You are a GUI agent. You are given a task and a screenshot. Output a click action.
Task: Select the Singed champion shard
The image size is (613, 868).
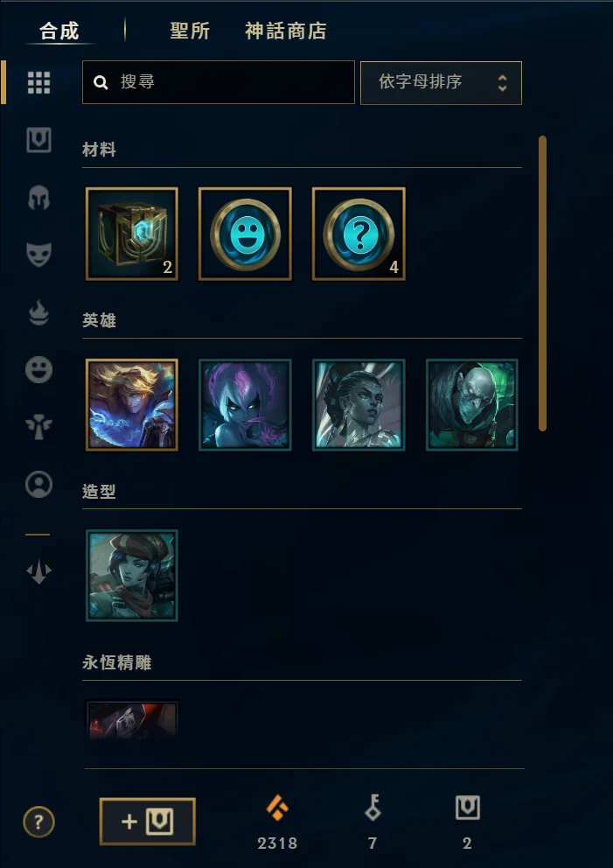tap(472, 404)
